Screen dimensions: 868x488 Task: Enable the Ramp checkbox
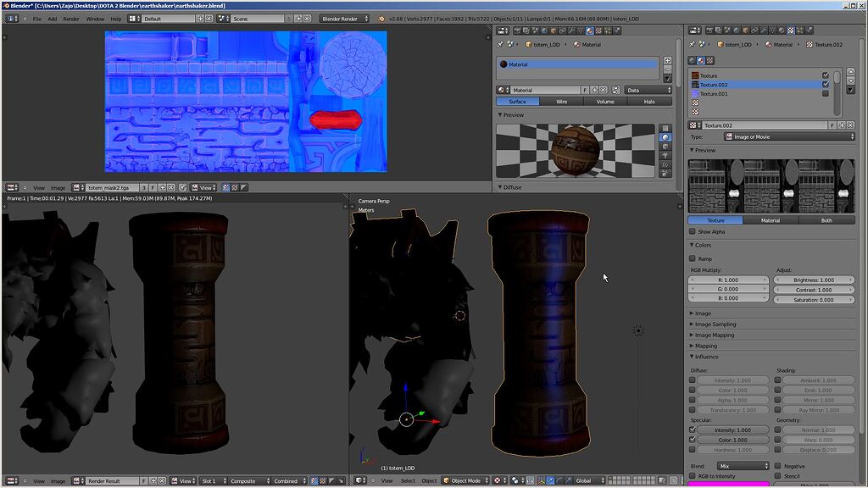(x=692, y=258)
